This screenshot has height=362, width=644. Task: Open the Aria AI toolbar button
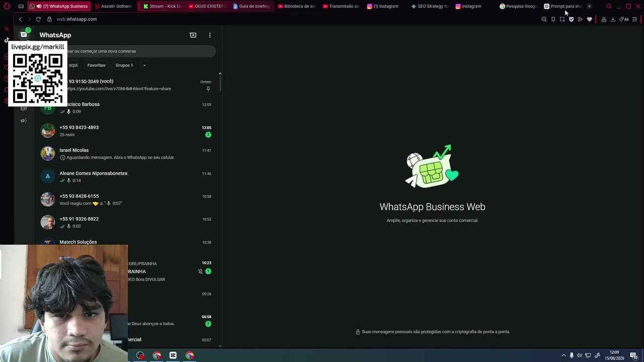coord(624,19)
